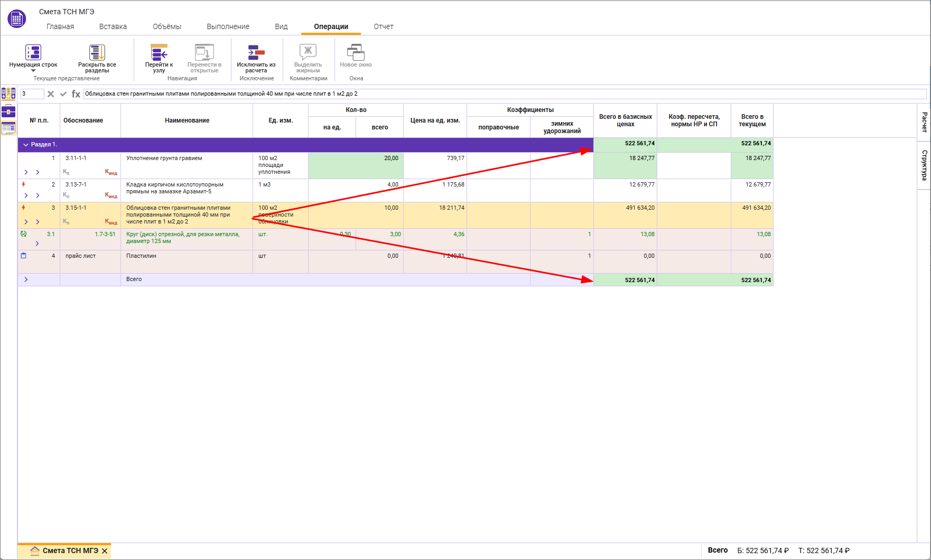The image size is (931, 560).
Task: Open the Структура side panel tab
Action: point(924,165)
